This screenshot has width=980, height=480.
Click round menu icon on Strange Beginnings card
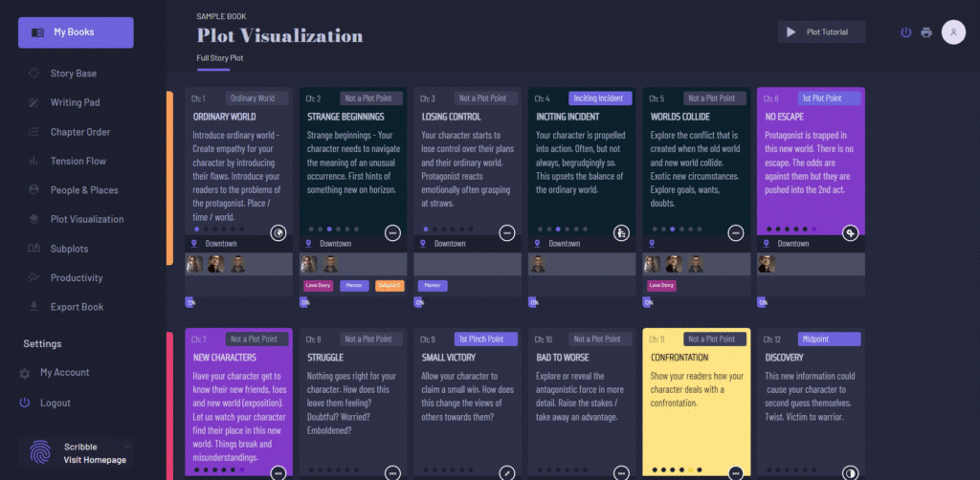(392, 232)
